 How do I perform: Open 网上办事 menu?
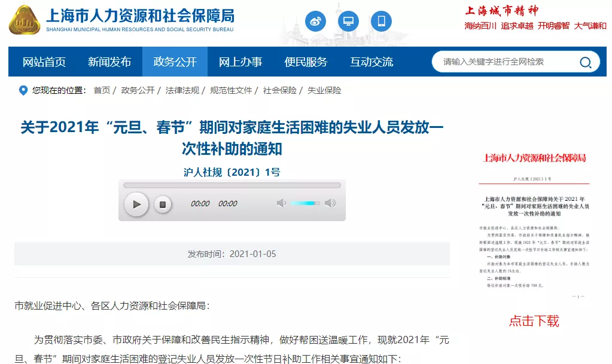coord(240,62)
